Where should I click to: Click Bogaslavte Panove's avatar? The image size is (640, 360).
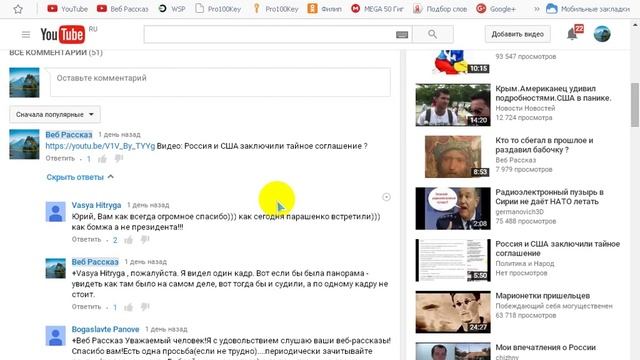56,336
